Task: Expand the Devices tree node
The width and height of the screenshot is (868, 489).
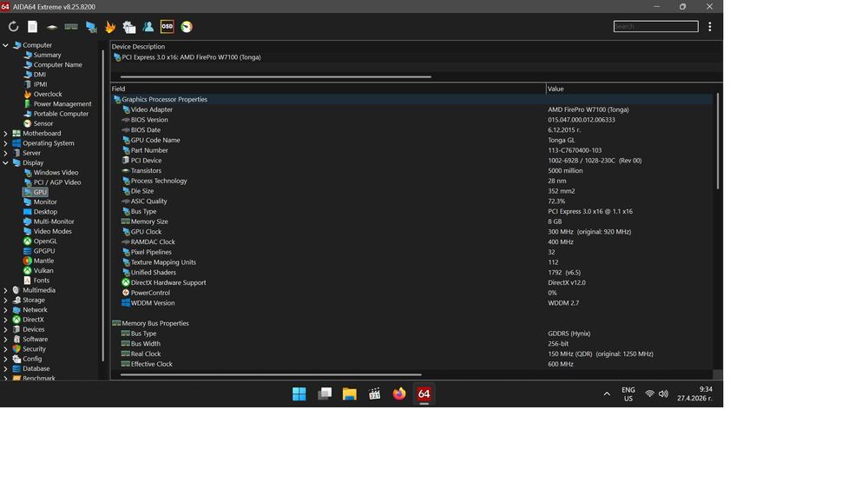Action: pos(5,329)
